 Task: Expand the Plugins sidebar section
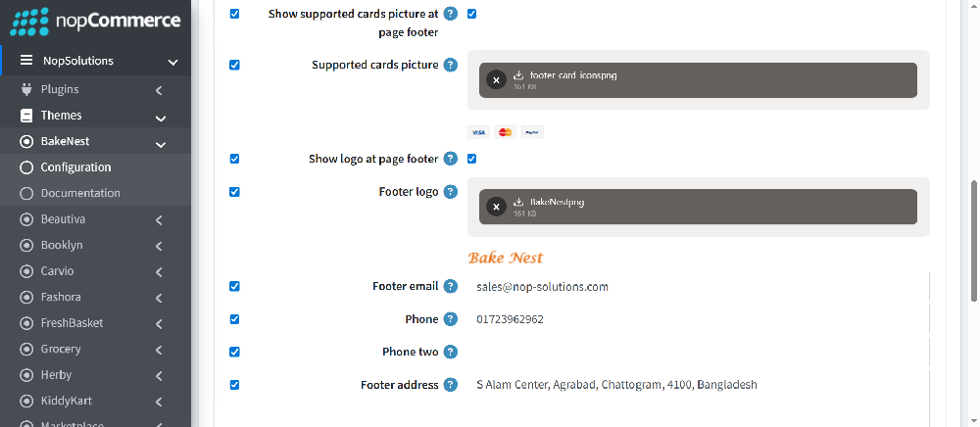click(159, 90)
